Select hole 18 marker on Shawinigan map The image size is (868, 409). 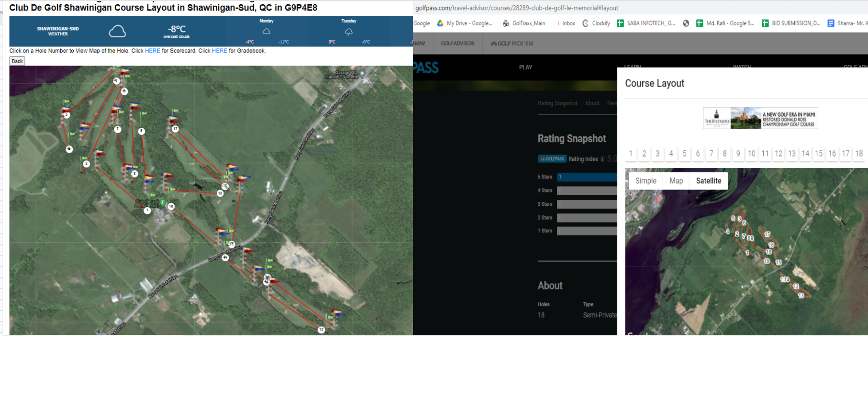220,193
